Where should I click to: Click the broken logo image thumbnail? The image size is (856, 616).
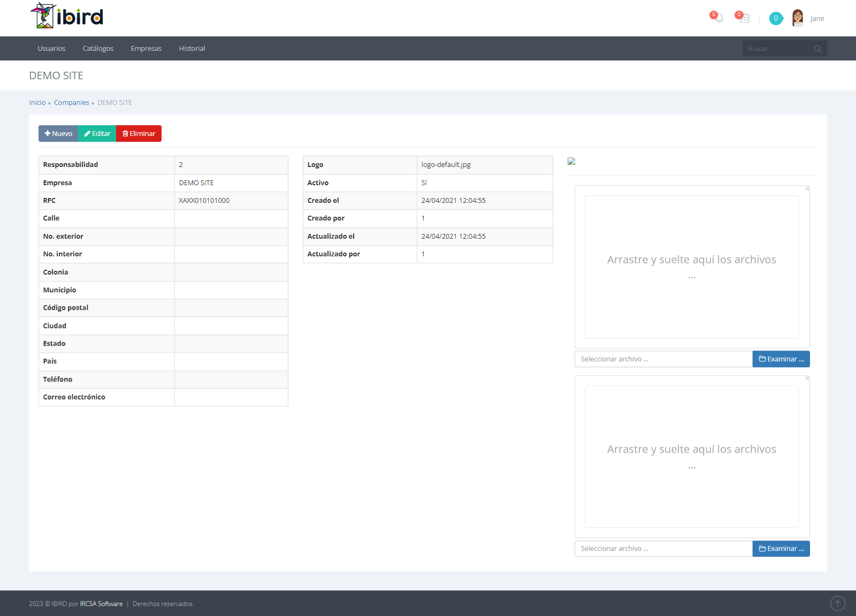(x=571, y=161)
